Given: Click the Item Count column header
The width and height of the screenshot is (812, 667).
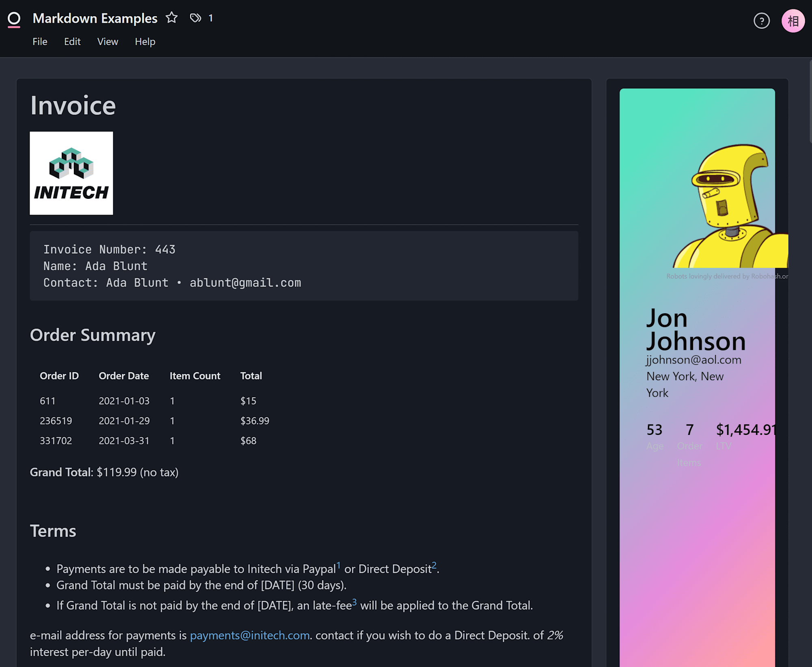Looking at the screenshot, I should pos(195,376).
